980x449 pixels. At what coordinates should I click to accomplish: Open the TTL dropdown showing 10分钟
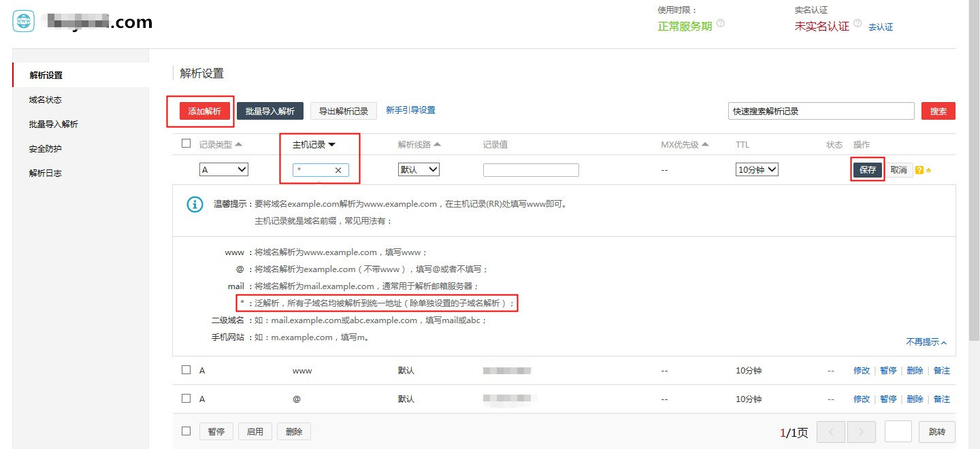(x=756, y=169)
